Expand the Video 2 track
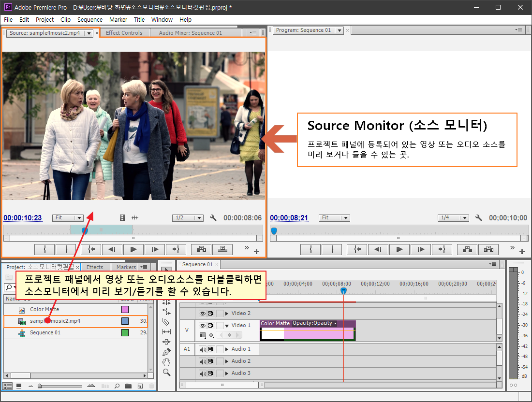The image size is (532, 402). click(227, 313)
